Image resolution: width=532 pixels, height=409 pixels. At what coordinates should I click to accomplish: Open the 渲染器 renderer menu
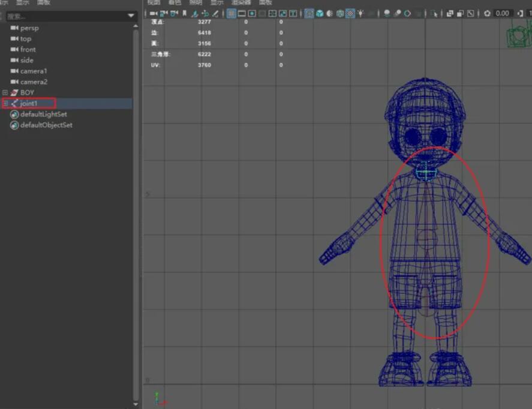(x=241, y=3)
